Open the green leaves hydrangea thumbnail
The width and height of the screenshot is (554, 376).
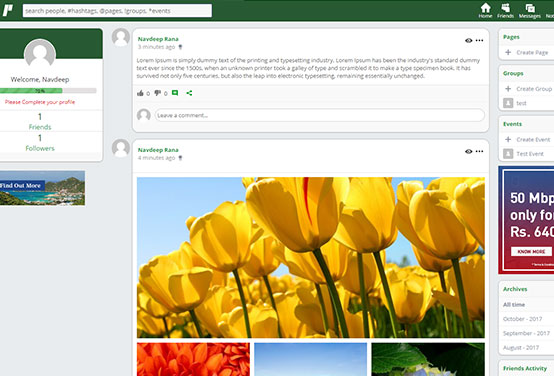click(428, 359)
